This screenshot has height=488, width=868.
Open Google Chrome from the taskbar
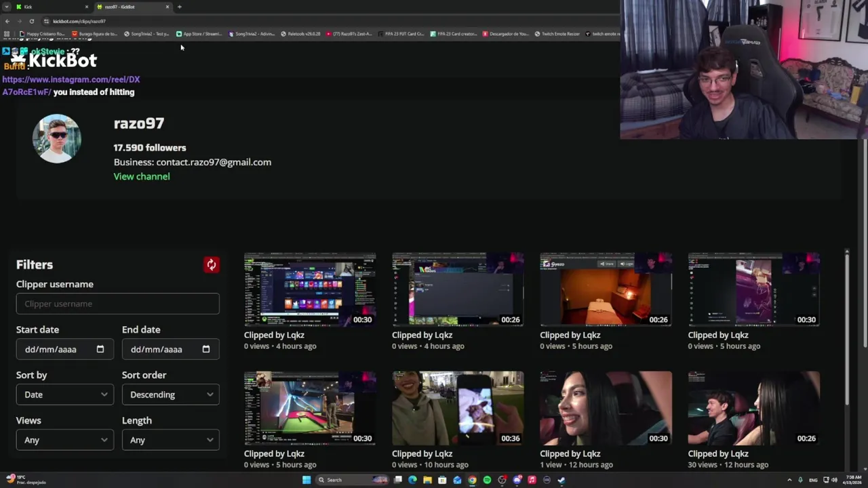[472, 480]
